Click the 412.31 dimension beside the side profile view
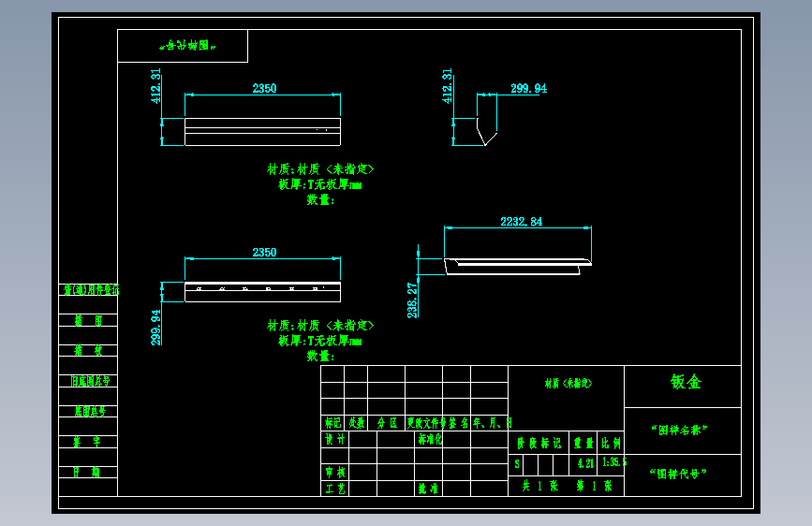Screen dimensions: 812x526 click(x=448, y=86)
